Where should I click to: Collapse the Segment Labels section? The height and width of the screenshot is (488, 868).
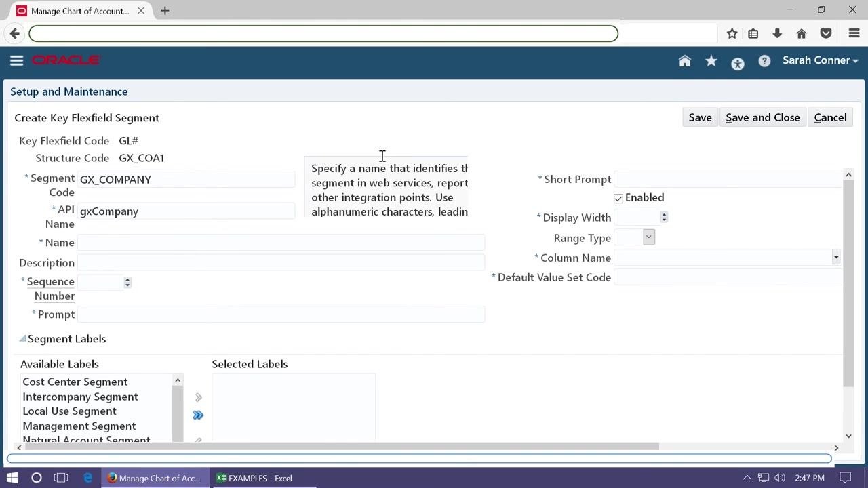tap(23, 338)
